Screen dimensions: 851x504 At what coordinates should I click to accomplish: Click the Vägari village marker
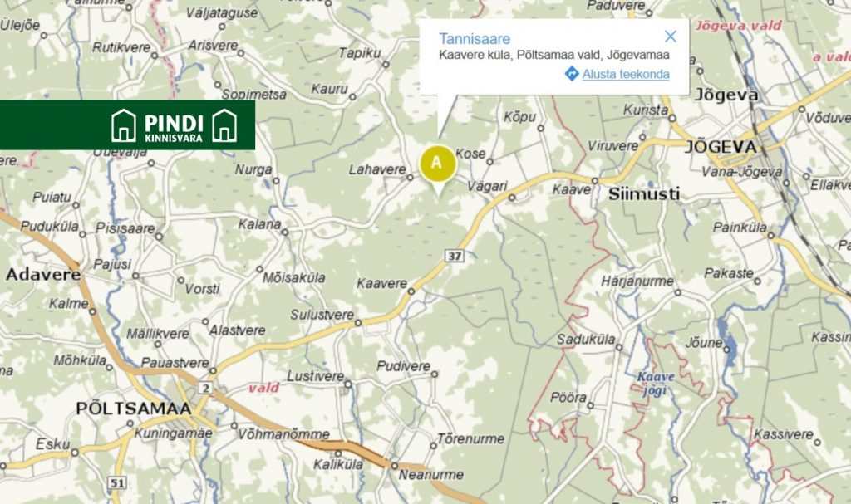[x=512, y=198]
